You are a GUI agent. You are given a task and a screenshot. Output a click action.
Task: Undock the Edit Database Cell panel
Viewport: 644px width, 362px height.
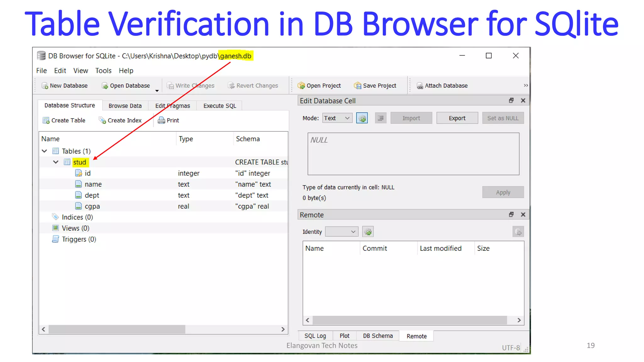point(511,100)
